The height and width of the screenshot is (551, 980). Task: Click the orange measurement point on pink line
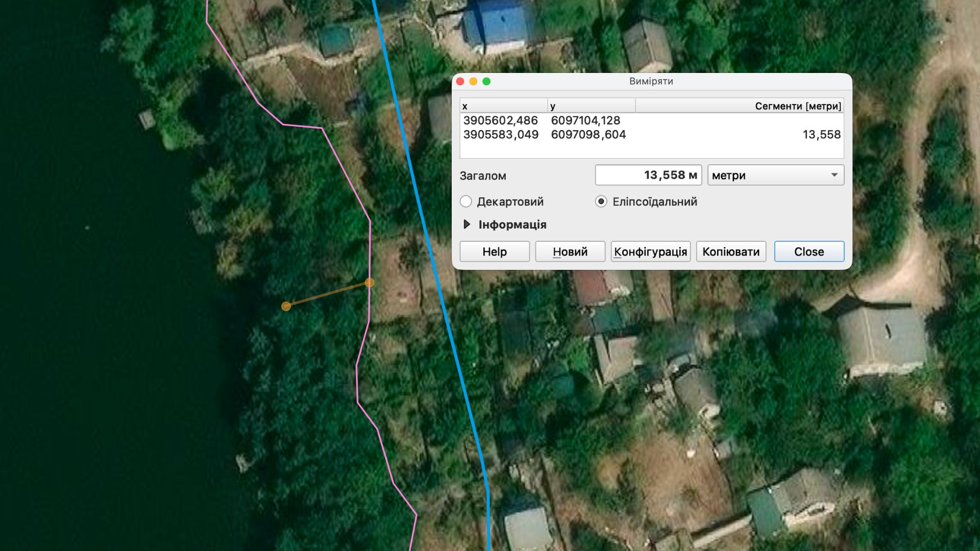[370, 283]
